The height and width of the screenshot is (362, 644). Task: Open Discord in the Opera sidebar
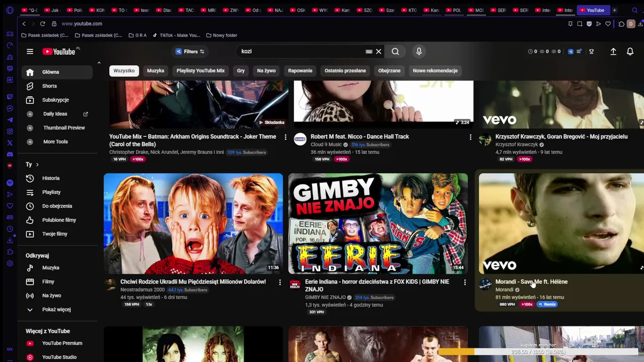click(10, 154)
